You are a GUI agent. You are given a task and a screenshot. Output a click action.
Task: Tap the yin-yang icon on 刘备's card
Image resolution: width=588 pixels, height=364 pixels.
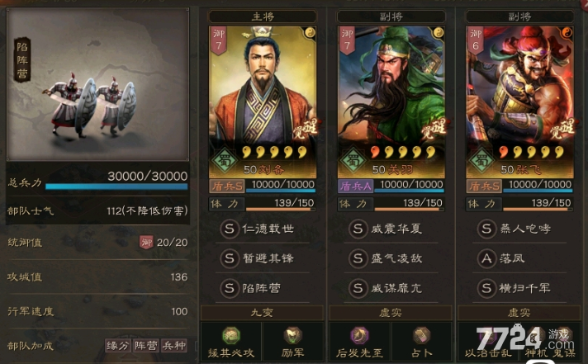(310, 33)
